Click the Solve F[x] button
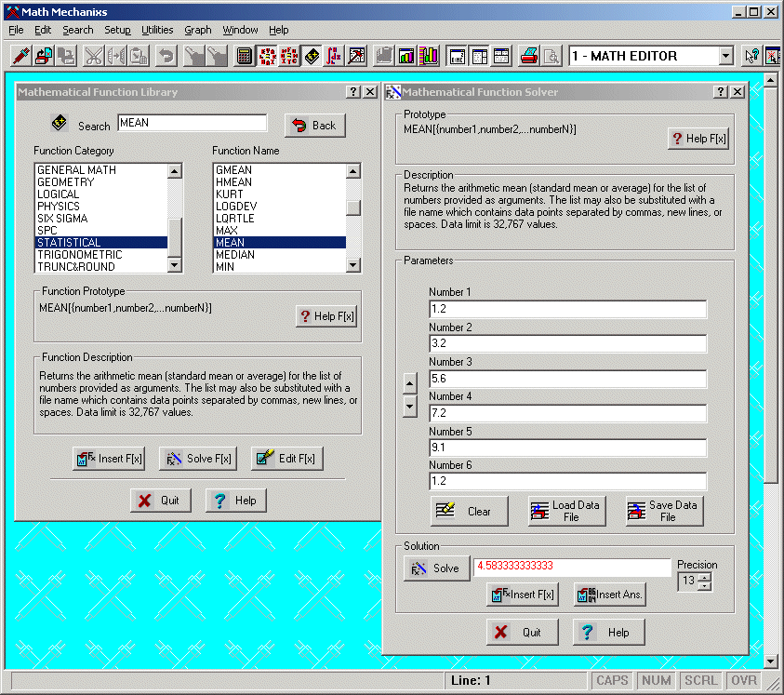The height and width of the screenshot is (695, 784). [x=198, y=459]
